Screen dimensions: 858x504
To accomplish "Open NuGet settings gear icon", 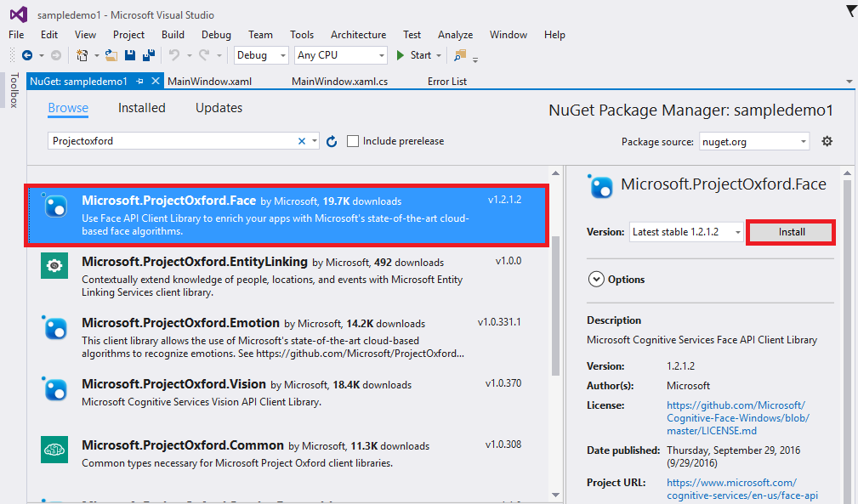I will coord(827,141).
